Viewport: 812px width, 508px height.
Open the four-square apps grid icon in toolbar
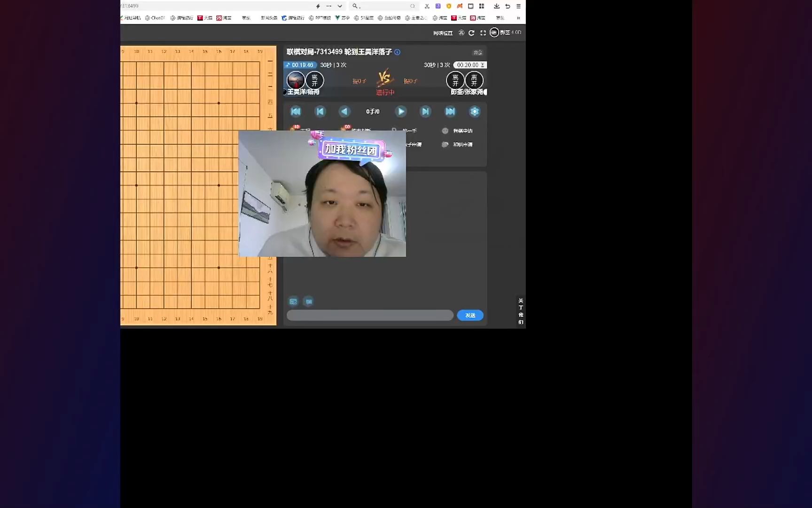tap(482, 6)
